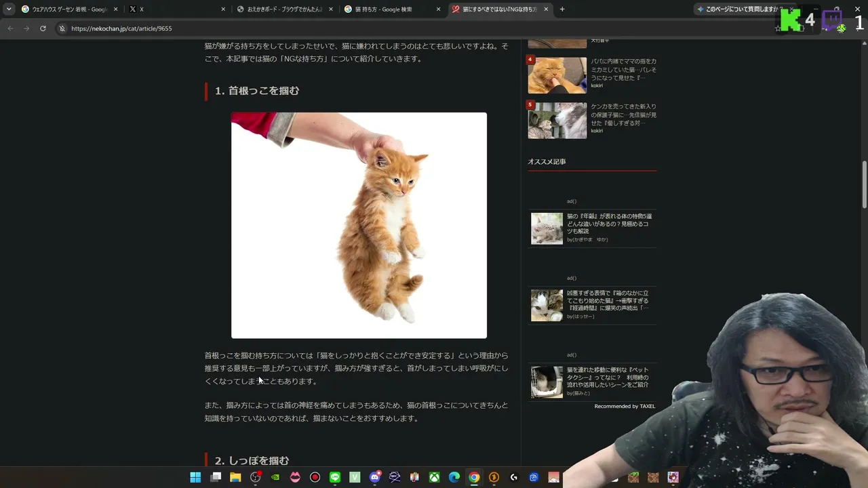View site information icon in address bar
868x488 pixels.
tap(62, 28)
